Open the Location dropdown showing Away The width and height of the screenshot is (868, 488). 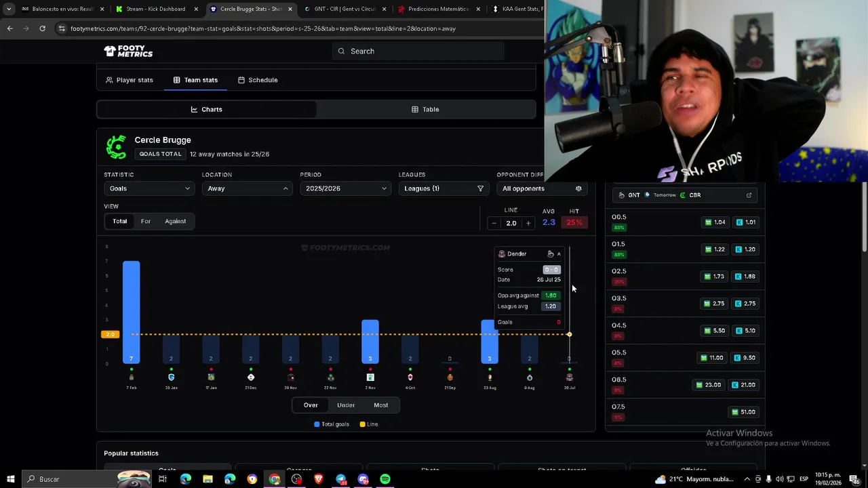coord(247,188)
